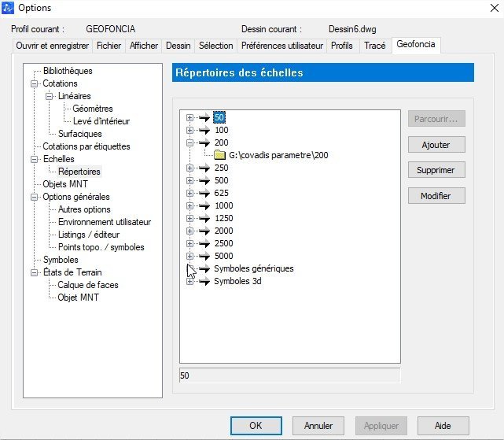Collapse the Options générales branch

coord(34,197)
